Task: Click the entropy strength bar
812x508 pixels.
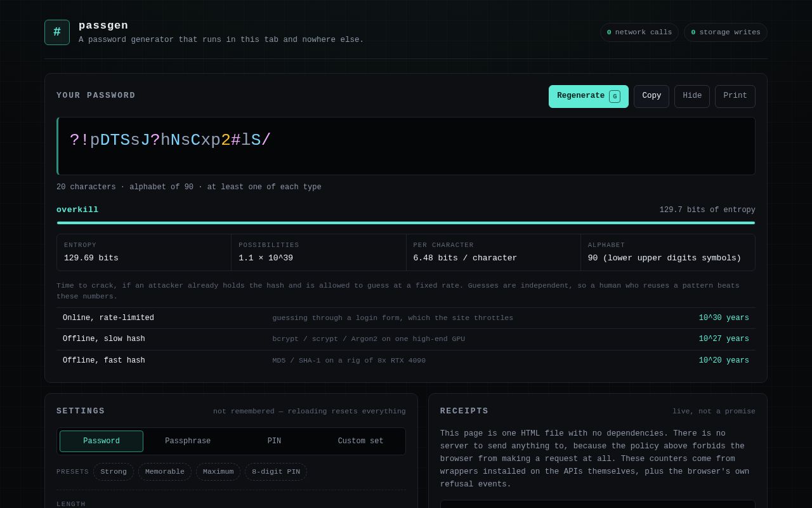Action: point(406,223)
